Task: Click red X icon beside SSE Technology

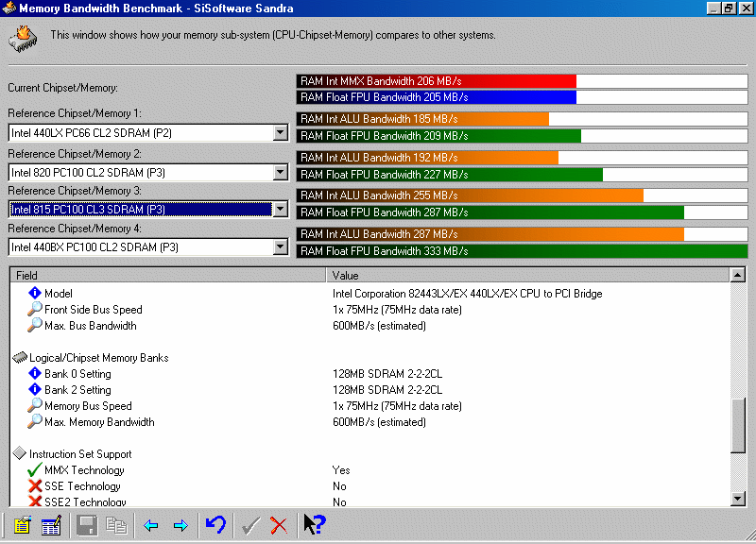Action: pyautogui.click(x=35, y=485)
